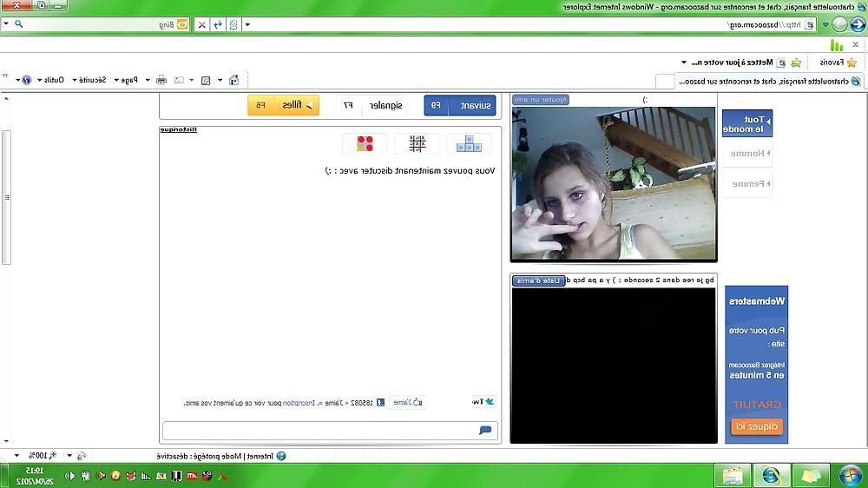Open Favoris star icon
Image resolution: width=868 pixels, height=488 pixels.
[852, 63]
